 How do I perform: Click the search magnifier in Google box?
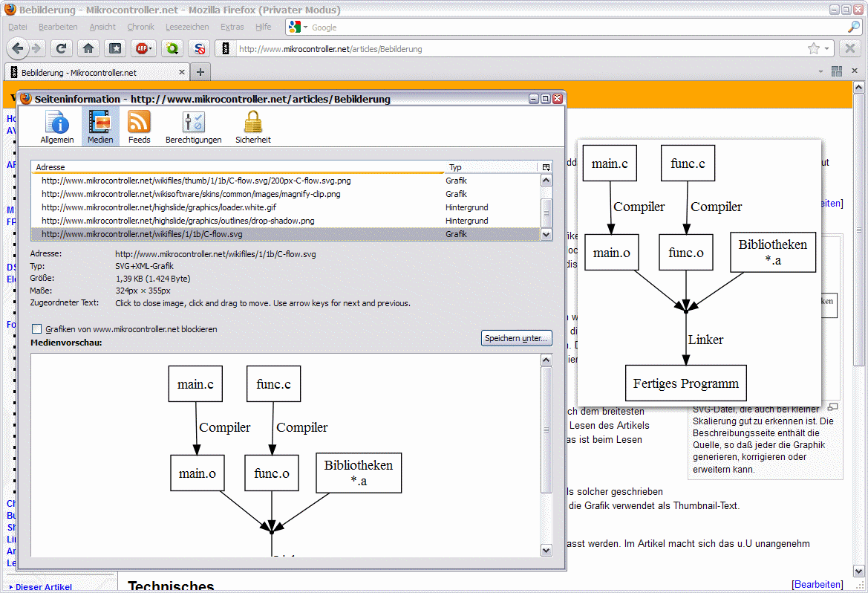point(854,27)
